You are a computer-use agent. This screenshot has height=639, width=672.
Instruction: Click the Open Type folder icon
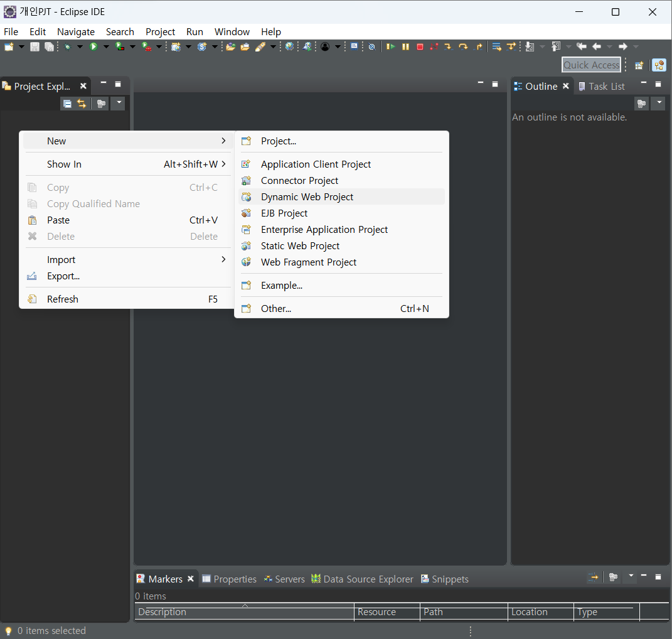[x=230, y=46]
